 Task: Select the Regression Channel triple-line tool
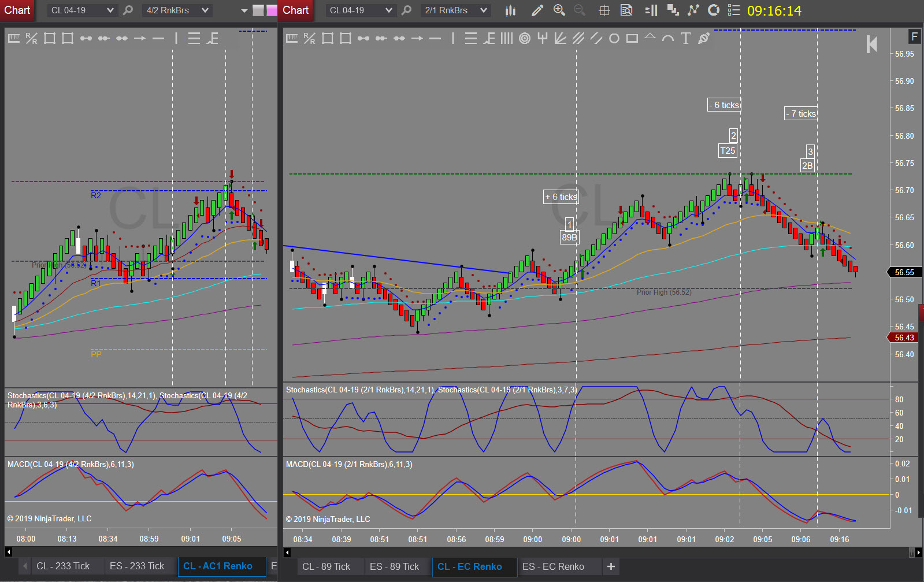point(578,39)
